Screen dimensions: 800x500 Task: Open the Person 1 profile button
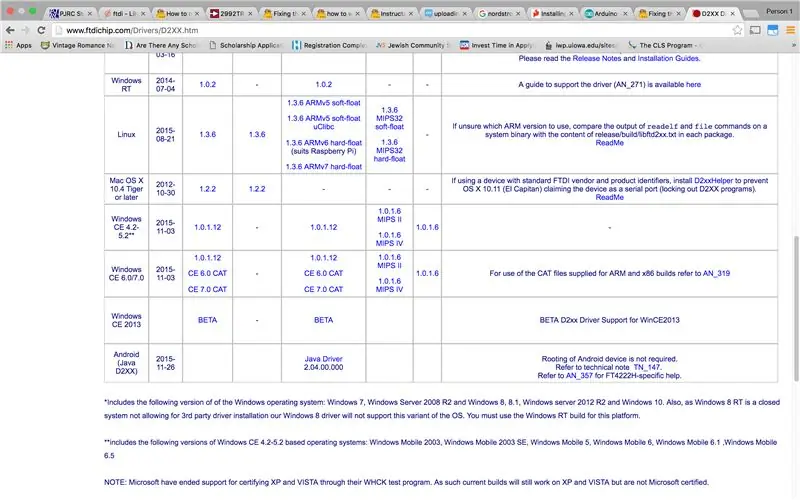[777, 11]
